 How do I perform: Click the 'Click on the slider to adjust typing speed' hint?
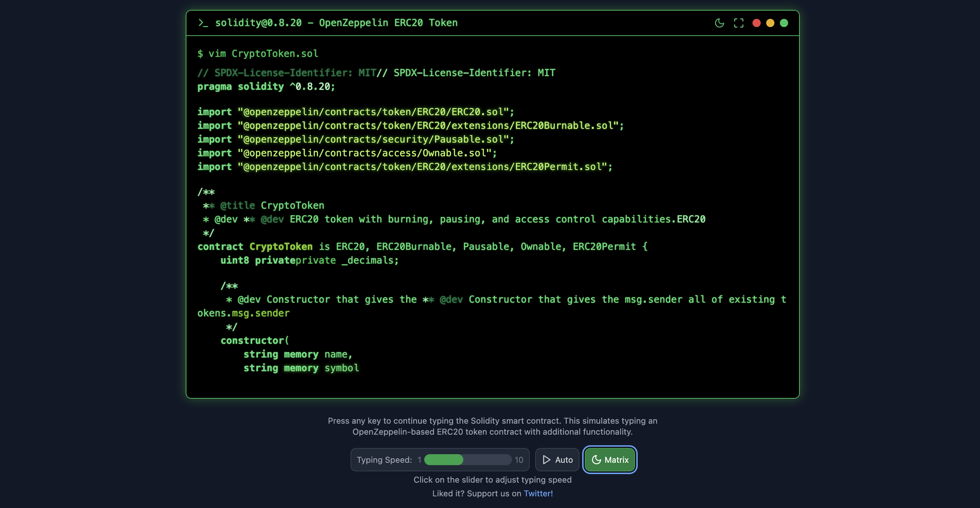pyautogui.click(x=492, y=480)
